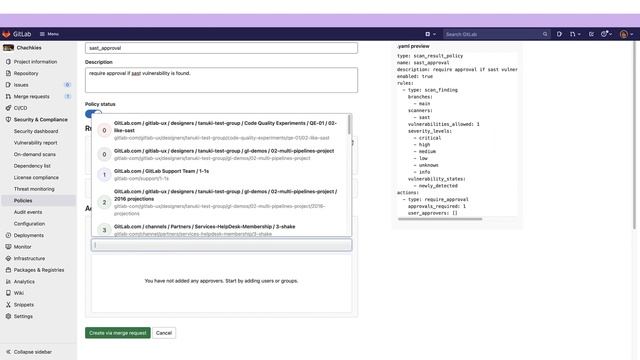This screenshot has height=360, width=640.
Task: Select 02-multi-pipelines-project group option
Action: [220, 154]
